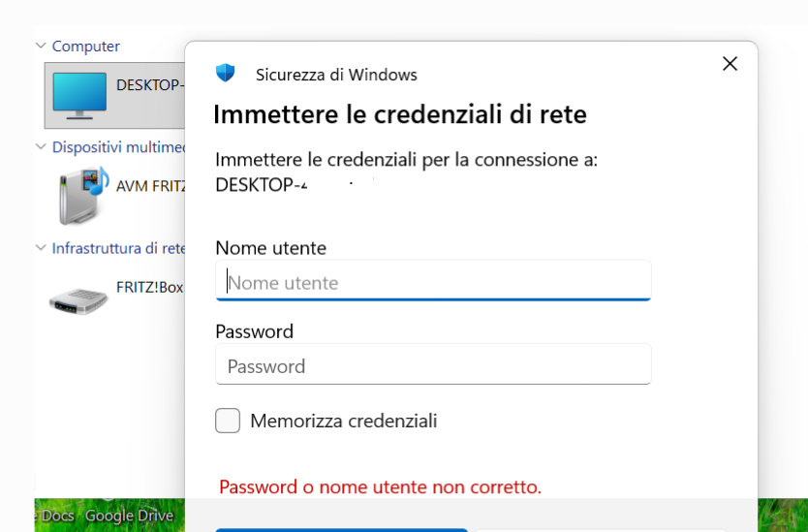Select the AVM FRITZ media server icon

click(84, 196)
